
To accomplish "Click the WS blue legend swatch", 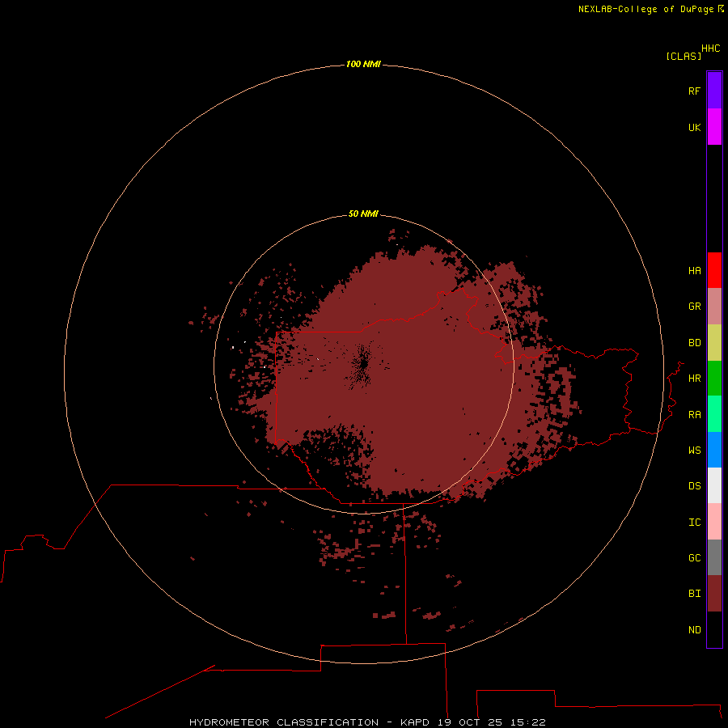I will coord(714,450).
